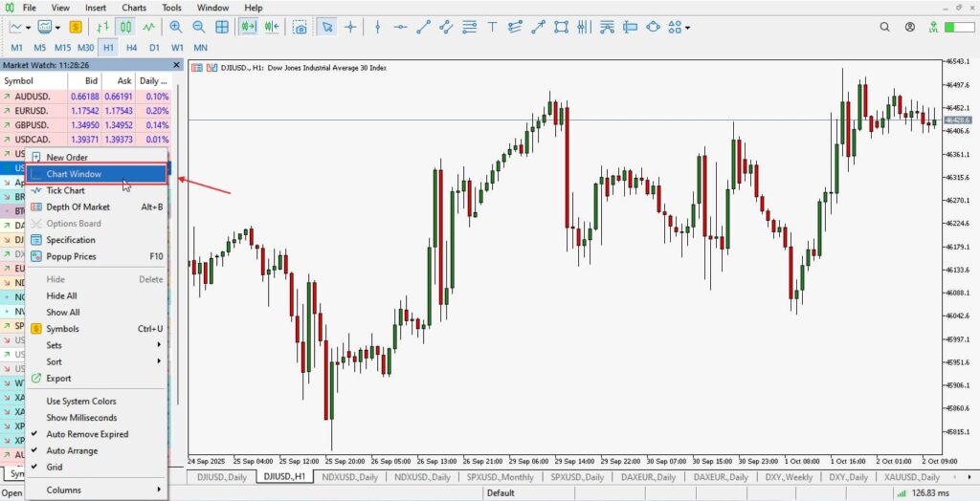The image size is (980, 501).
Task: Toggle the Grid option off
Action: coord(55,468)
